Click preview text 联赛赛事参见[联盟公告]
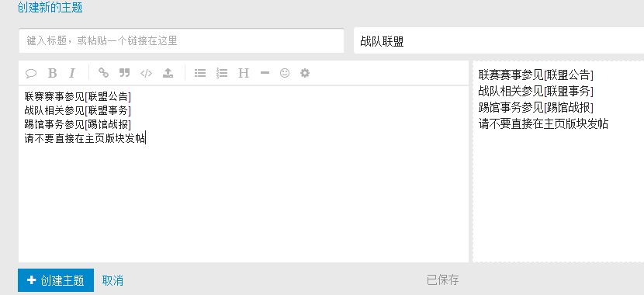This screenshot has height=295, width=644. [536, 75]
